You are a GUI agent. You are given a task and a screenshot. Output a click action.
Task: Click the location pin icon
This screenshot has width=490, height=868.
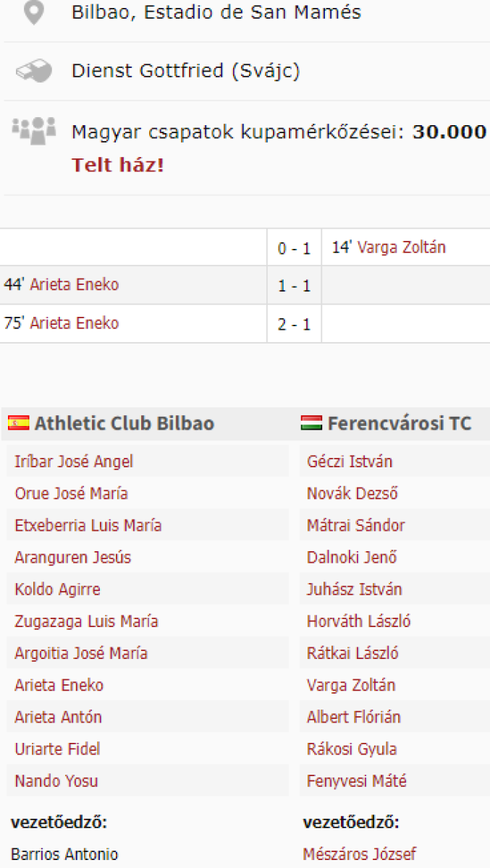click(x=34, y=13)
